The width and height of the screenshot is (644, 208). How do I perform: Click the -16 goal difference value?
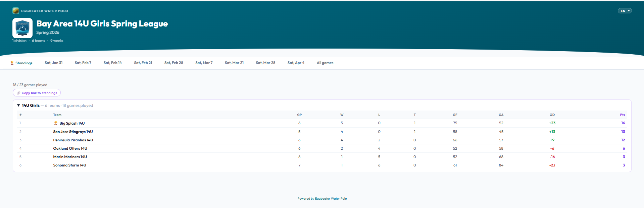[x=552, y=157]
